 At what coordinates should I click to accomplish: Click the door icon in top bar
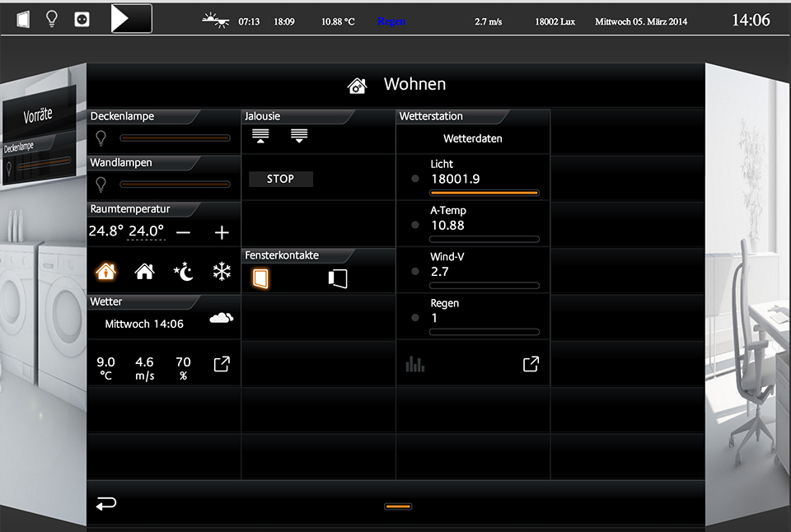coord(22,19)
